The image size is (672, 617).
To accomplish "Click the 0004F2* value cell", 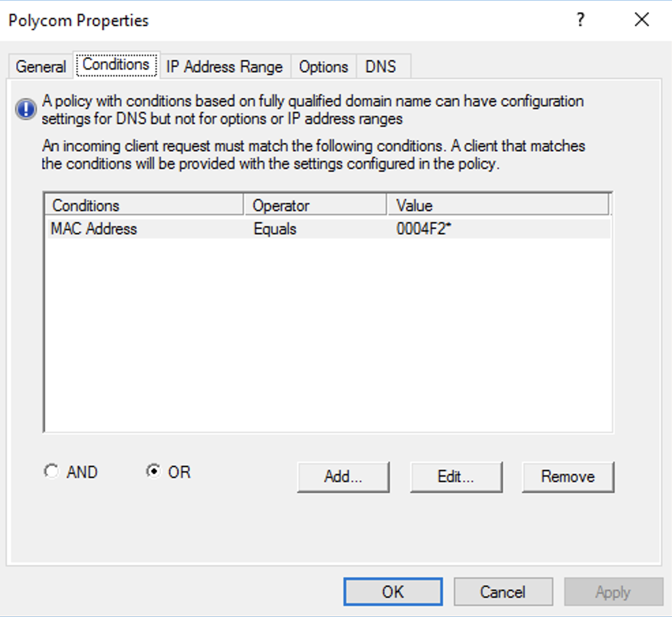I will pyautogui.click(x=424, y=229).
